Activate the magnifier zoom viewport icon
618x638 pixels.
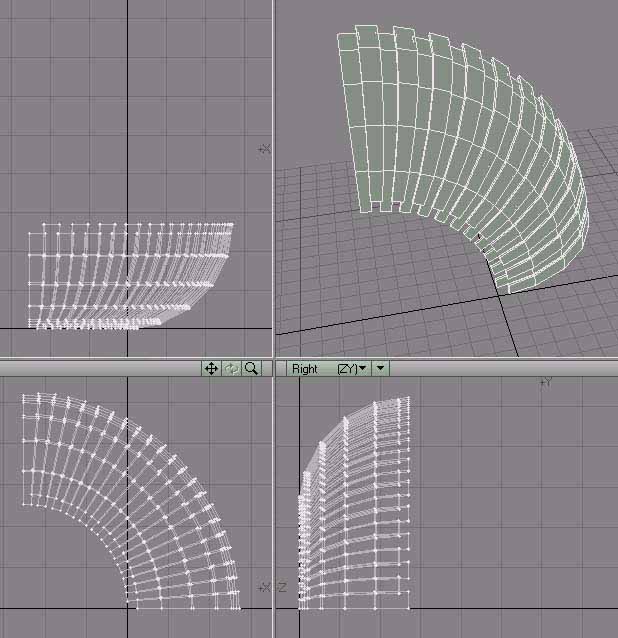pos(251,368)
